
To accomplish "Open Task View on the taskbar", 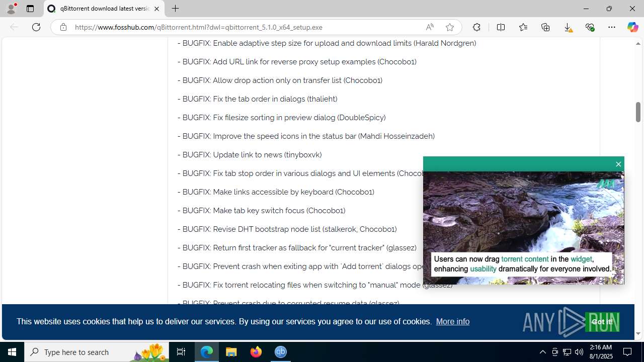I will click(181, 352).
